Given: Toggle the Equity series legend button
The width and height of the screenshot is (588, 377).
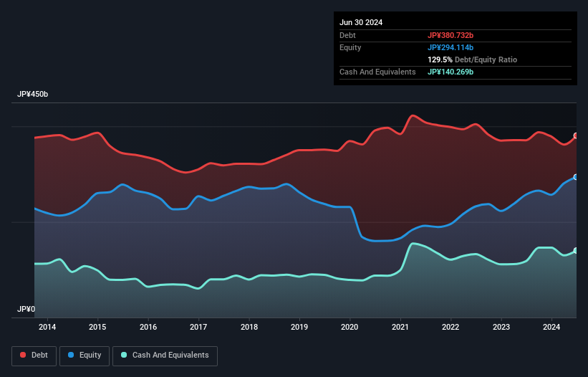Looking at the screenshot, I should point(85,355).
